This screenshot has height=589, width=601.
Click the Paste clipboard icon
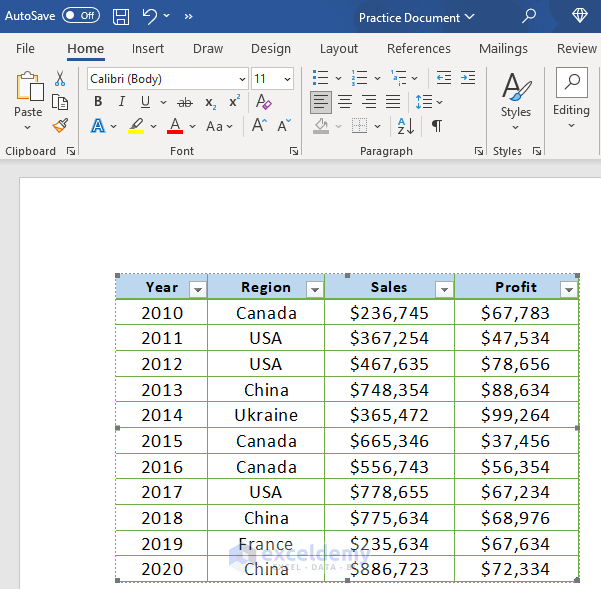29,87
